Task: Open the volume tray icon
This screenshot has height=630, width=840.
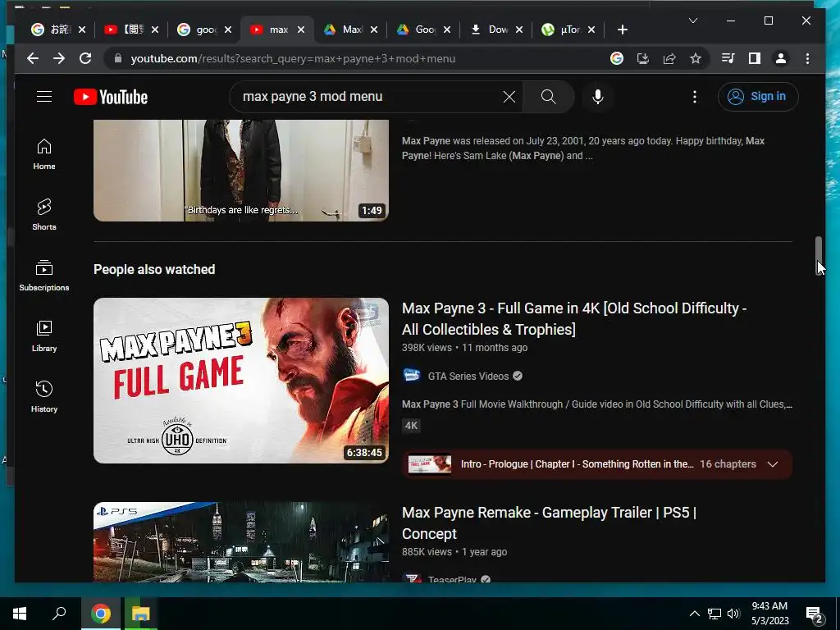Action: (733, 614)
